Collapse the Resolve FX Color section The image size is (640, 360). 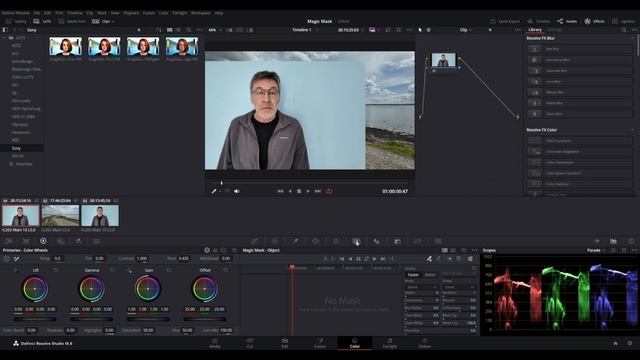(633, 130)
